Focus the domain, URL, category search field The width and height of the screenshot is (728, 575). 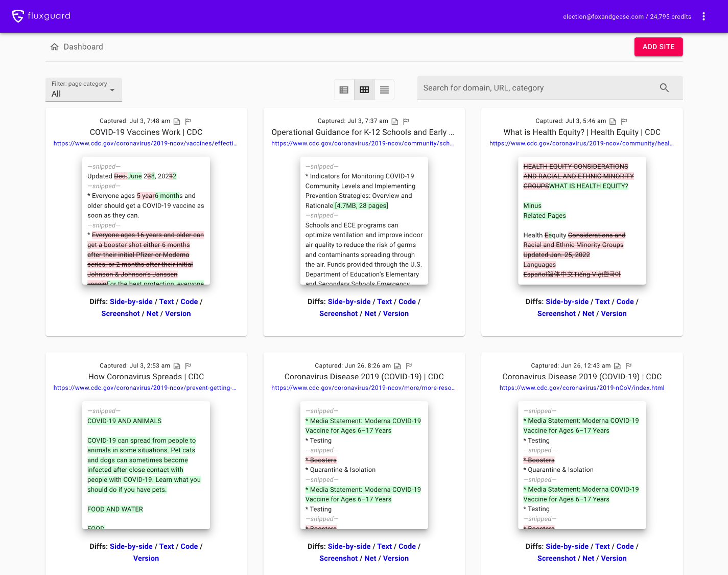[550, 88]
